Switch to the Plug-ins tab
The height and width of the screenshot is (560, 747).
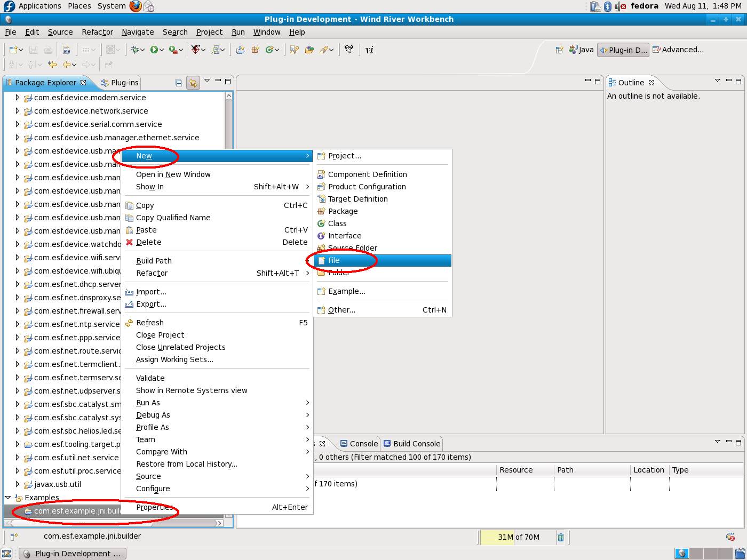pyautogui.click(x=120, y=83)
